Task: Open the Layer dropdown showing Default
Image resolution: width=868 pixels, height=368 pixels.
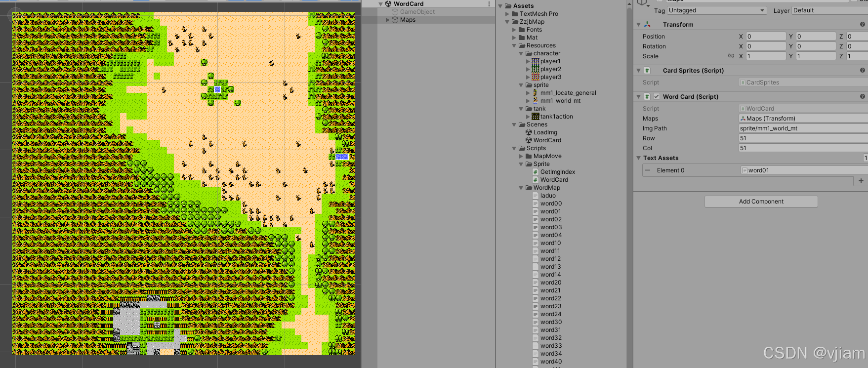Action: click(x=829, y=10)
